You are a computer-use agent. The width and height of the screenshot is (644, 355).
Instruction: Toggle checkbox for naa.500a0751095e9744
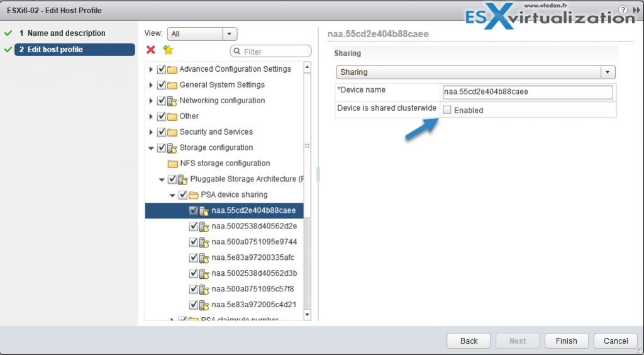(x=194, y=242)
